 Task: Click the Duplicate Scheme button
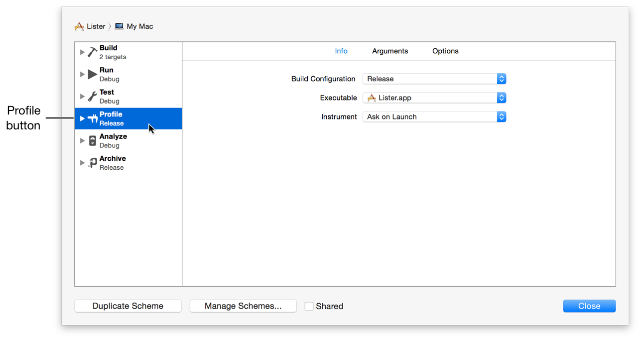point(128,306)
